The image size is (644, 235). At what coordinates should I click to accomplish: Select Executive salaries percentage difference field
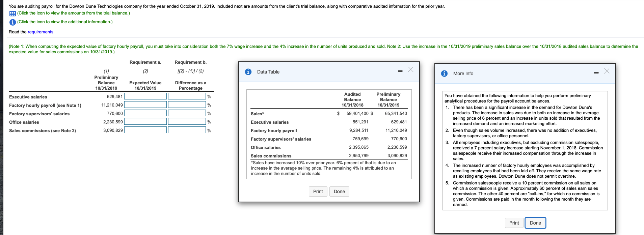(187, 96)
